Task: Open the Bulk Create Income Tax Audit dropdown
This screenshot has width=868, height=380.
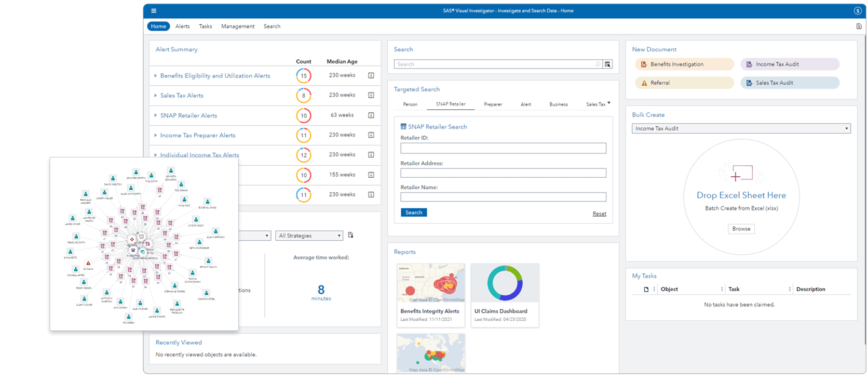Action: point(741,129)
